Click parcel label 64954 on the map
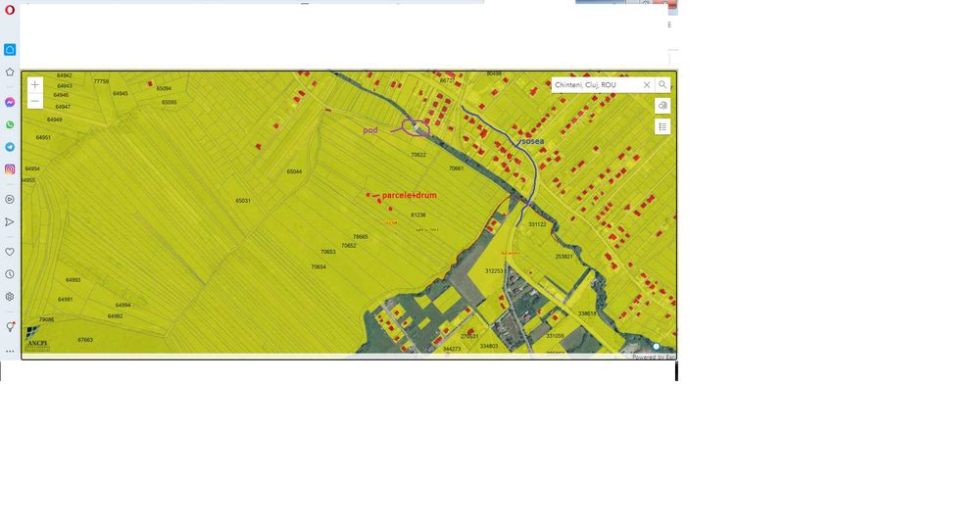Screen dimensions: 980x525 (32, 168)
